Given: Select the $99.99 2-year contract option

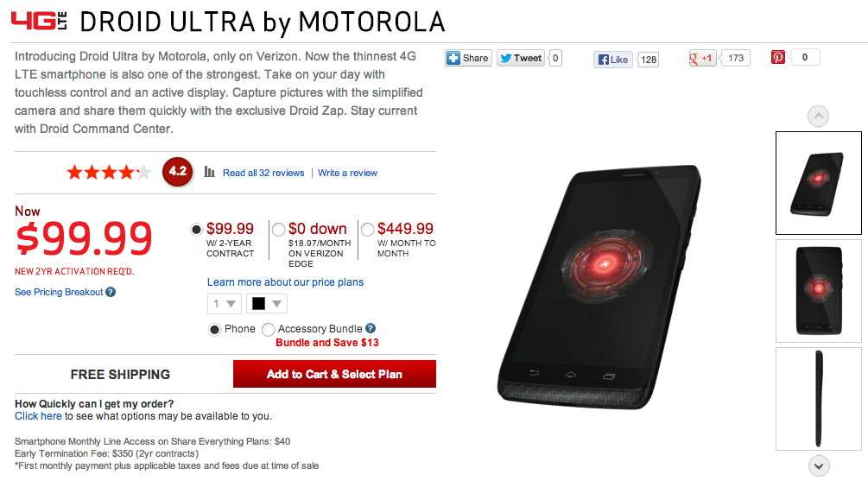Looking at the screenshot, I should [196, 230].
